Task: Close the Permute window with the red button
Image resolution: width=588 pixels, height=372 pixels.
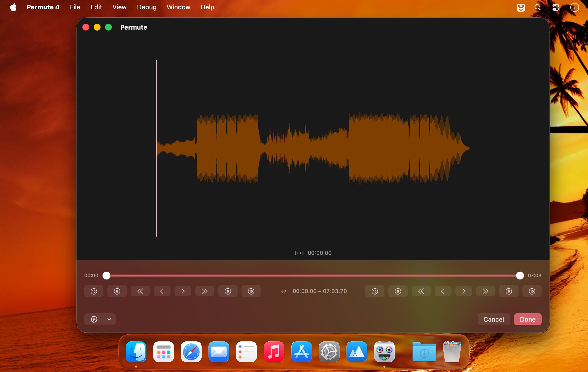Action: point(86,27)
